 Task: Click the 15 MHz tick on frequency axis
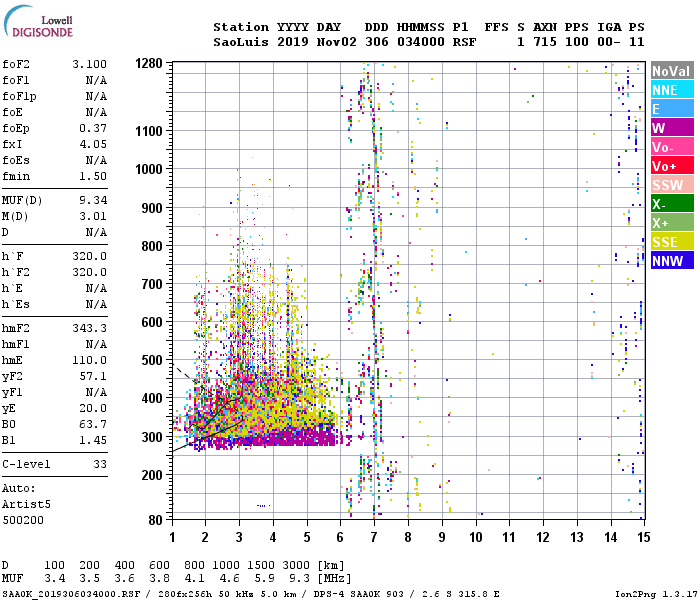coord(643,537)
